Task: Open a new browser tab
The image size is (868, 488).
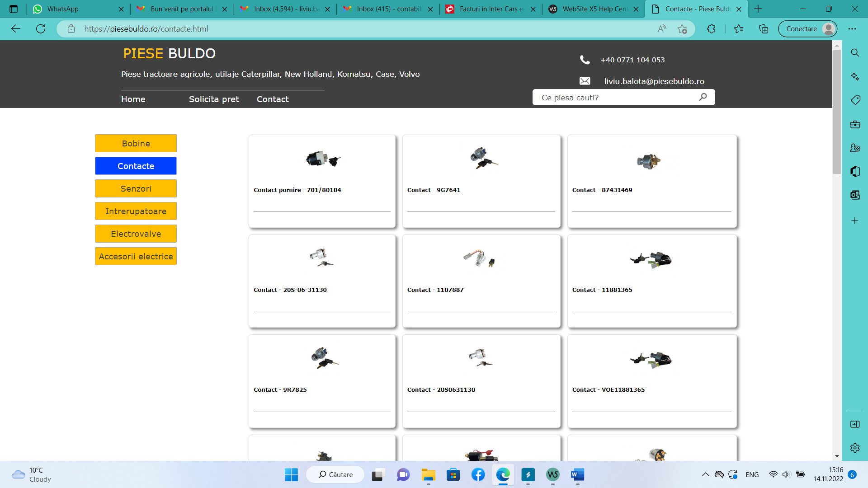Action: (758, 9)
